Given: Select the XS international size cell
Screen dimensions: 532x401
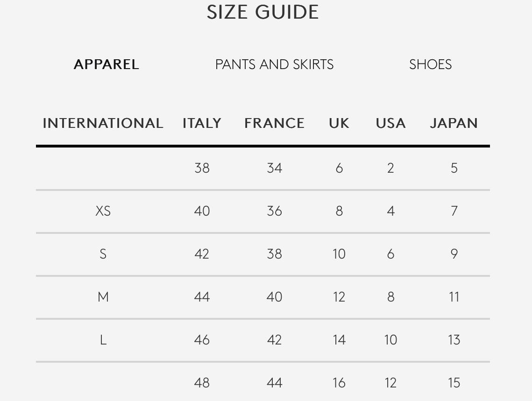Looking at the screenshot, I should click(103, 211).
